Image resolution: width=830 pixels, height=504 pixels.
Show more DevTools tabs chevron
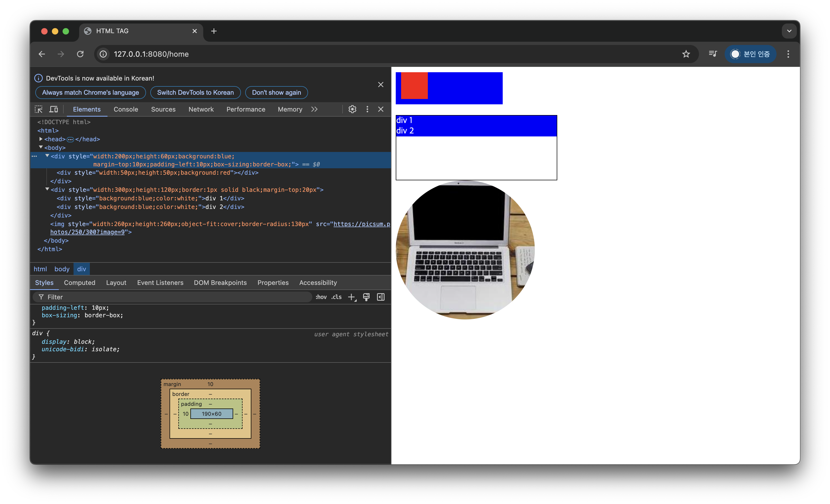pyautogui.click(x=314, y=109)
